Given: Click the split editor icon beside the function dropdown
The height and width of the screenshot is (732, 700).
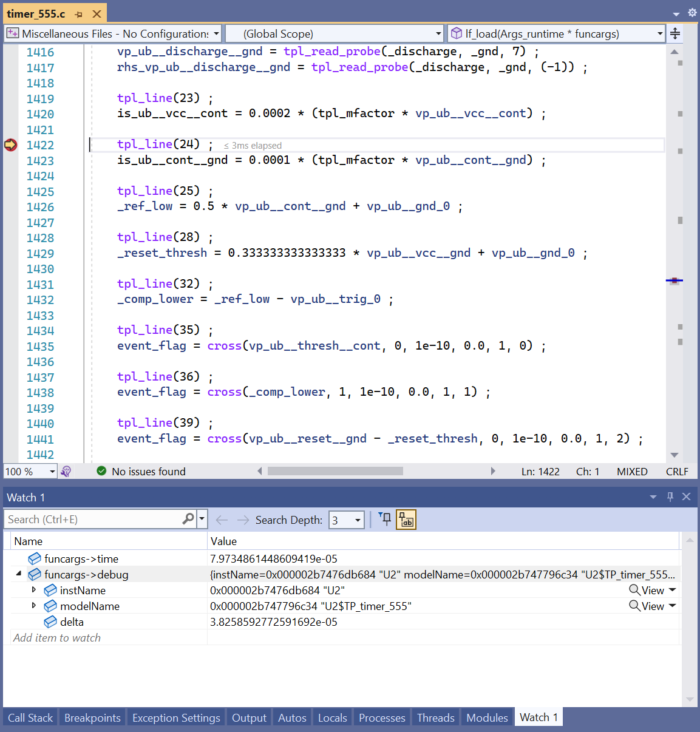Looking at the screenshot, I should pos(675,33).
